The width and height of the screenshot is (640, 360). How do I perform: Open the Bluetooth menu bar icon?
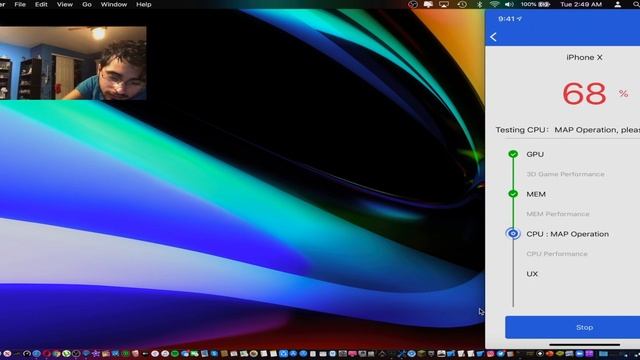[x=480, y=4]
